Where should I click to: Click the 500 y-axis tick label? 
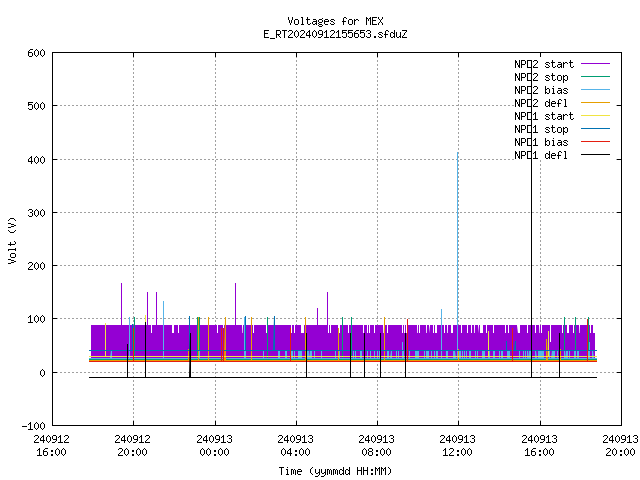(36, 106)
